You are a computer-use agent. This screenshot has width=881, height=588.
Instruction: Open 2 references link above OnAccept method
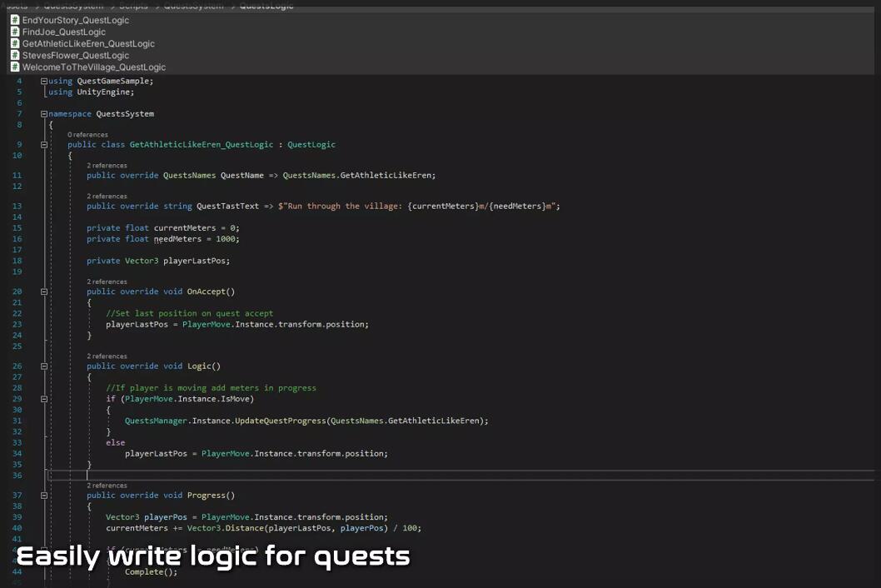pos(107,282)
